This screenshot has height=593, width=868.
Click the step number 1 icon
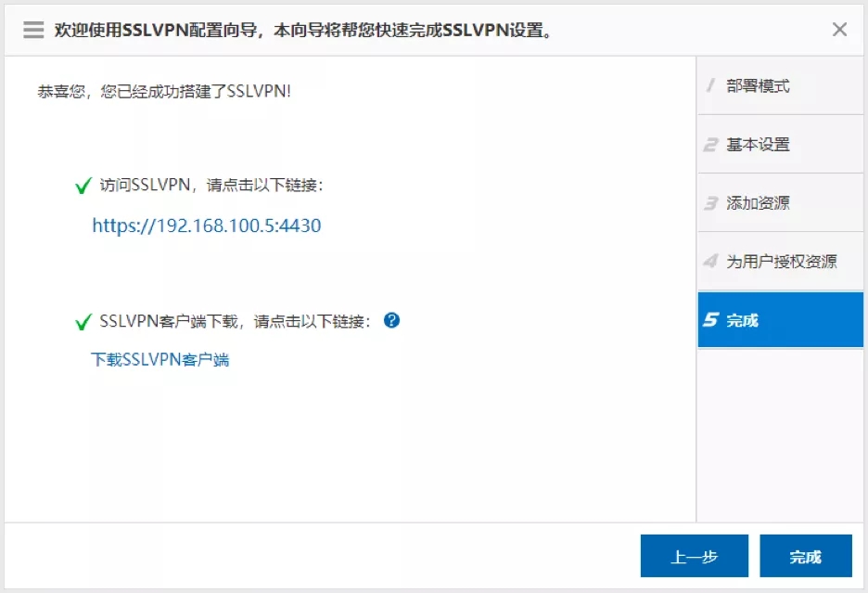coord(710,86)
